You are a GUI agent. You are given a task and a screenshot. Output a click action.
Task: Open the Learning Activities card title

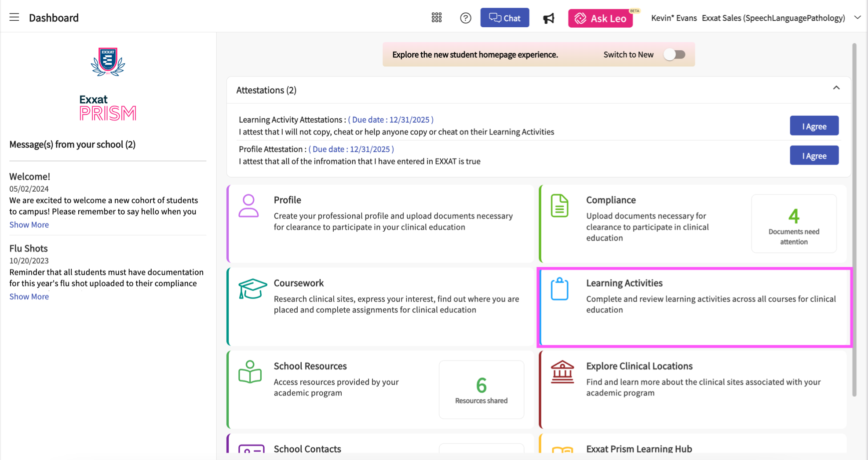pos(624,283)
